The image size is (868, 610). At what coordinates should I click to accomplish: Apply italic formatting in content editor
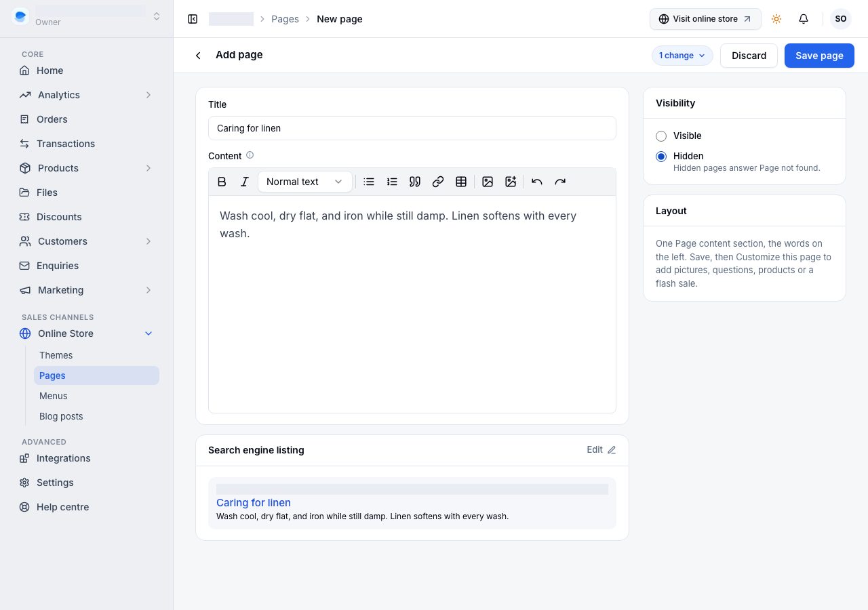pyautogui.click(x=245, y=182)
